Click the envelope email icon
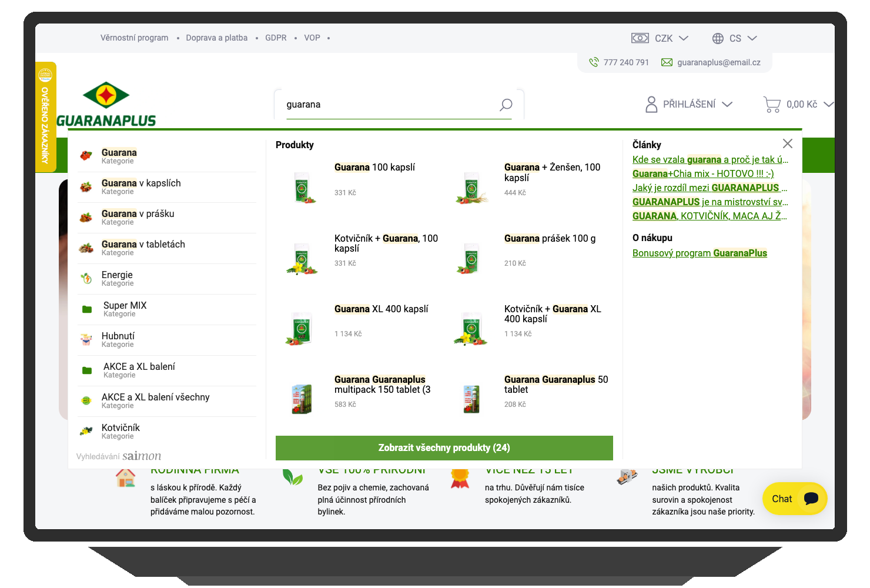870x588 pixels. [667, 62]
